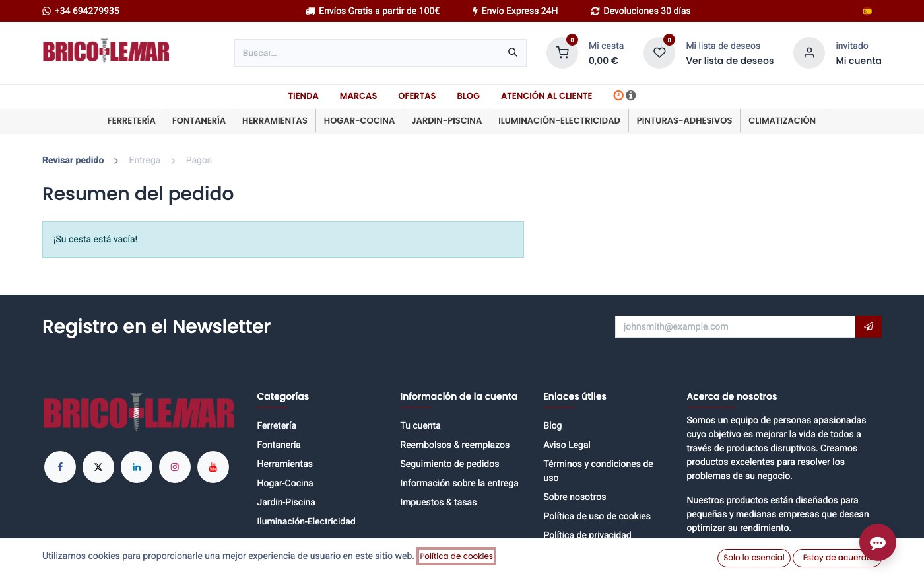Open the X (Twitter) social icon

[x=98, y=467]
